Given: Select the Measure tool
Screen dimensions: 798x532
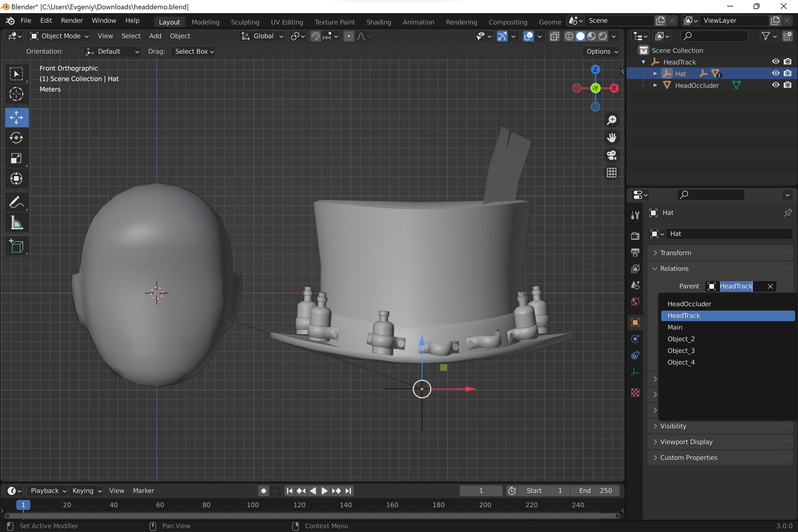Looking at the screenshot, I should (x=16, y=223).
